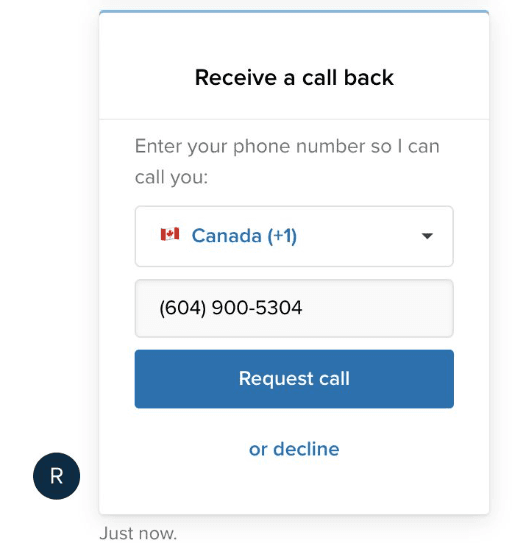Select the Canada (+1) label text

244,236
